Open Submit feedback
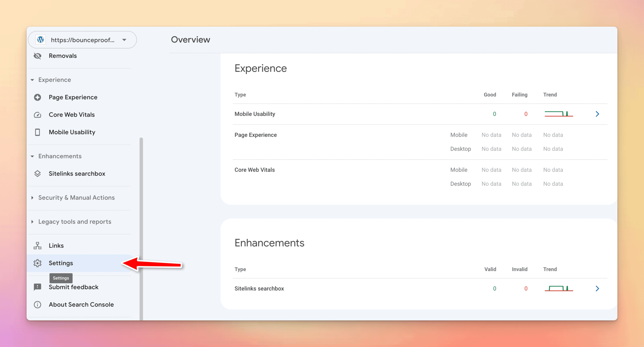Image resolution: width=644 pixels, height=347 pixels. click(x=73, y=287)
